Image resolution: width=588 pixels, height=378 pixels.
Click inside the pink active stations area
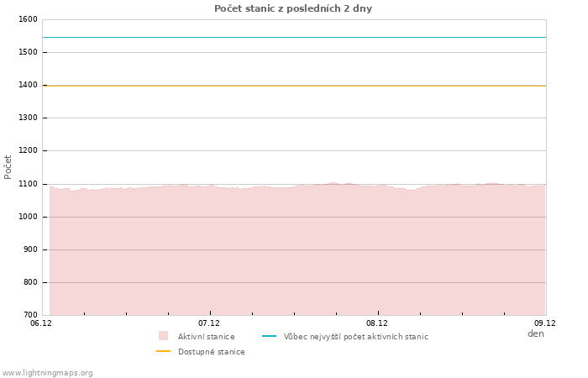(x=294, y=252)
